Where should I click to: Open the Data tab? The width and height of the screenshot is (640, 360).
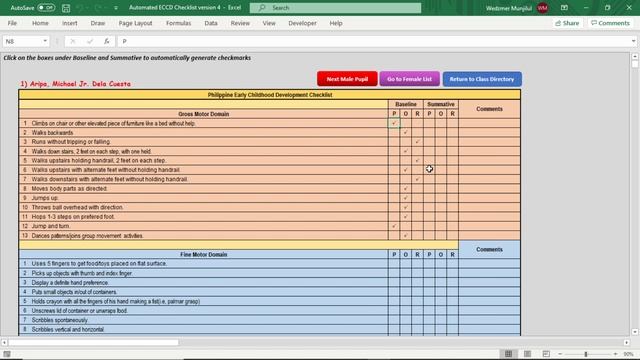211,23
